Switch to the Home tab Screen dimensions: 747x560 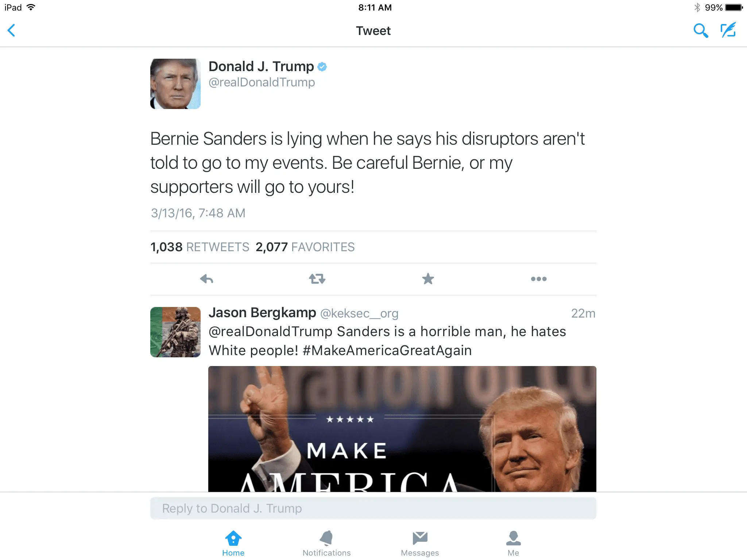click(x=233, y=543)
